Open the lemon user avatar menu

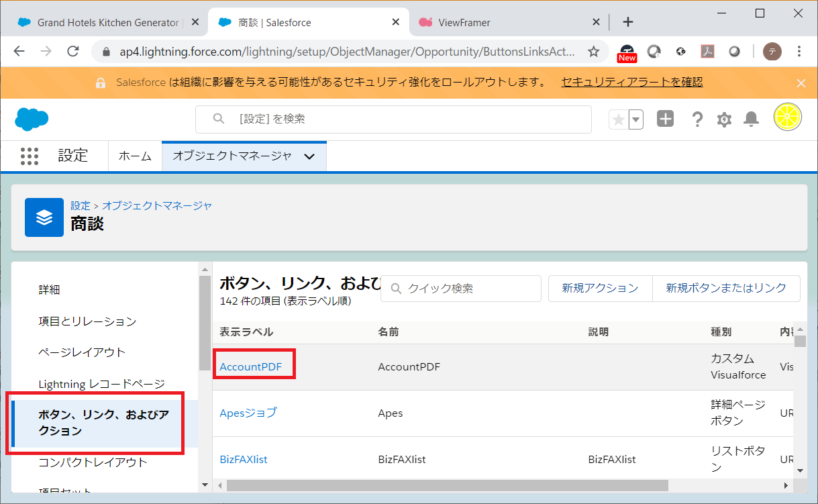click(787, 118)
